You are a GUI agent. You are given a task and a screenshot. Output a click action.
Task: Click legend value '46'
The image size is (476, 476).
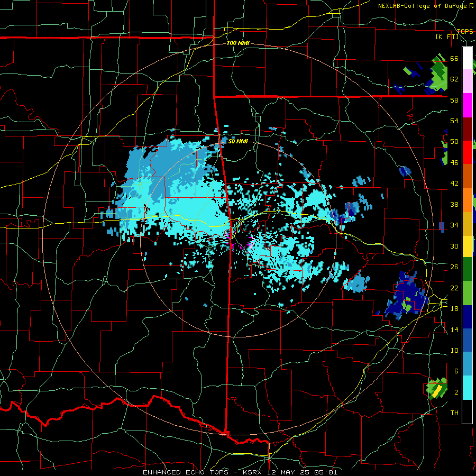tap(454, 163)
